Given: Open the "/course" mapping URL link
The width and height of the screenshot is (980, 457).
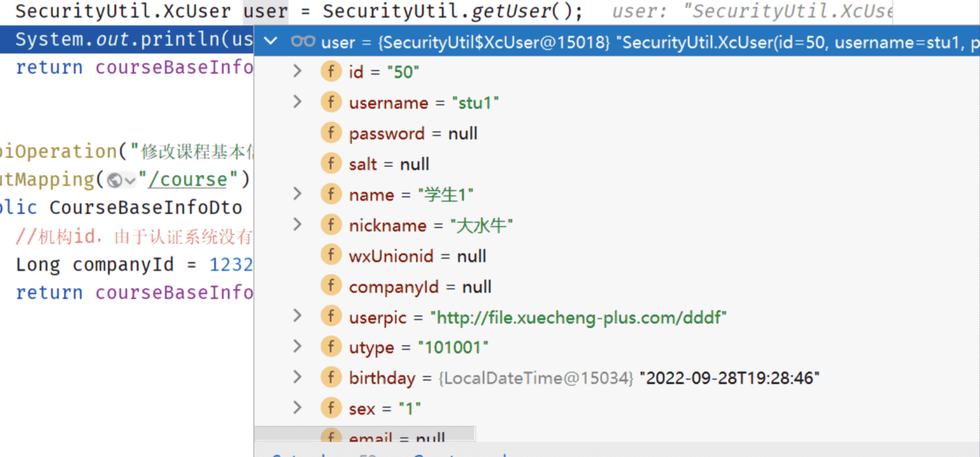Looking at the screenshot, I should coord(188,180).
